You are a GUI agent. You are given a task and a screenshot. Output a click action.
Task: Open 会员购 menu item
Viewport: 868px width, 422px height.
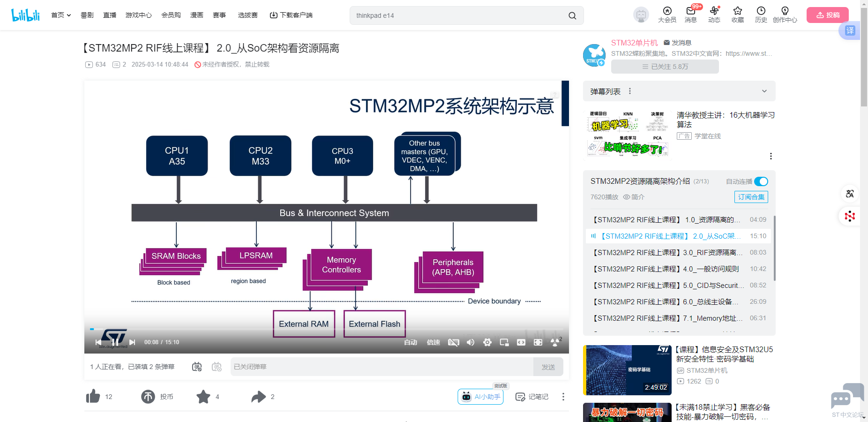click(171, 15)
